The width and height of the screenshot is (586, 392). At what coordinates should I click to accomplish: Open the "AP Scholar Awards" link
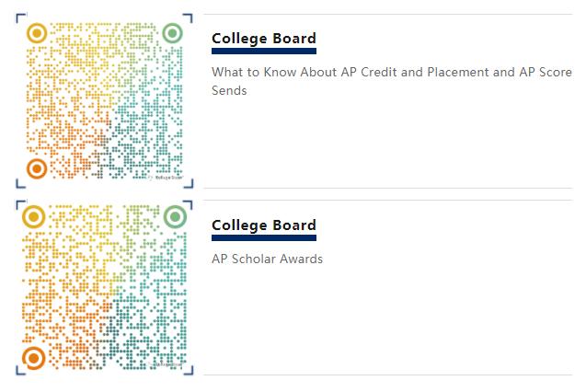click(x=267, y=259)
